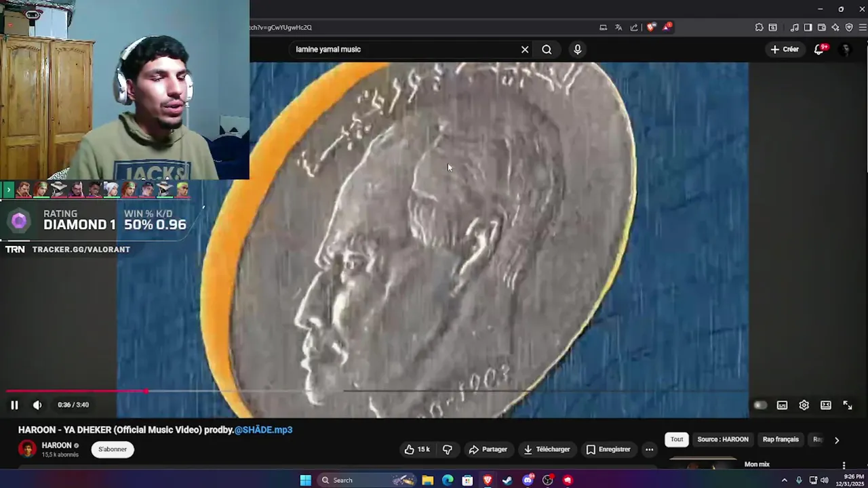Open Steam from the taskbar

[x=507, y=480]
